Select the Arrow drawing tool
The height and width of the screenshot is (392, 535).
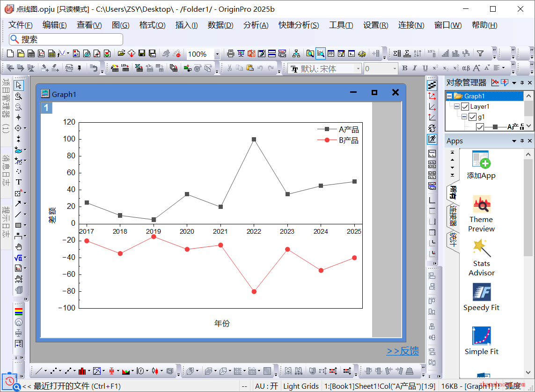point(18,204)
